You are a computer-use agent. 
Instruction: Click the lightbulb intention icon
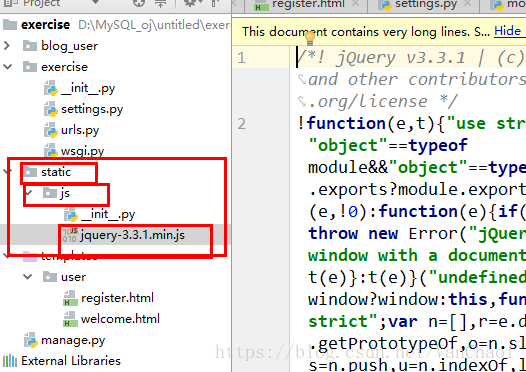310,38
